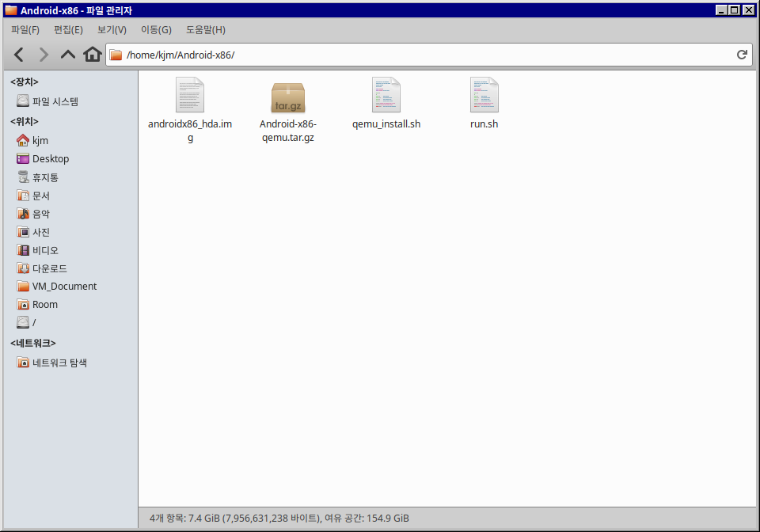Image resolution: width=760 pixels, height=532 pixels.
Task: Click the root '/' drive icon
Action: [x=23, y=322]
